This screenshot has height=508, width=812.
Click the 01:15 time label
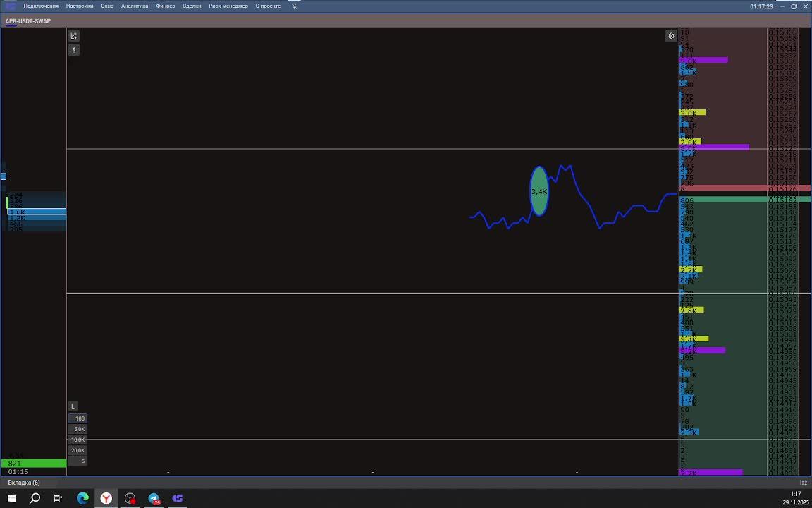click(x=18, y=472)
